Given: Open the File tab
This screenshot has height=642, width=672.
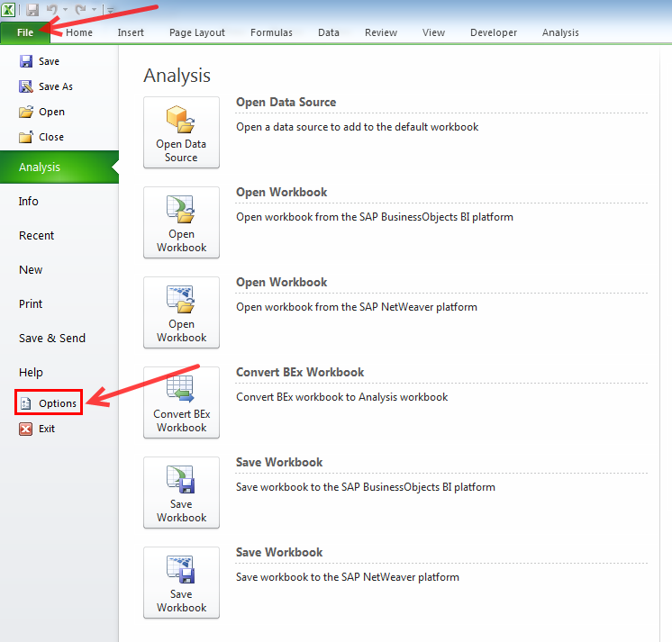Looking at the screenshot, I should pos(25,32).
